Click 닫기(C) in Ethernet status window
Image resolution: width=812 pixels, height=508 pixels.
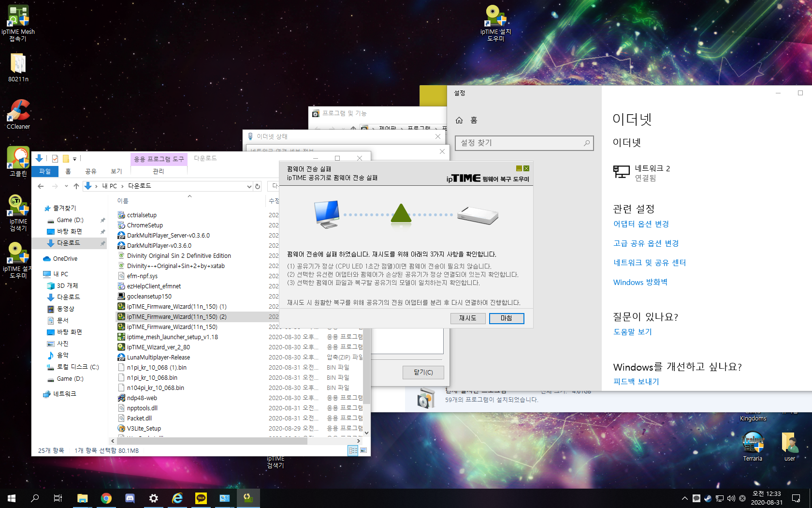pyautogui.click(x=423, y=372)
